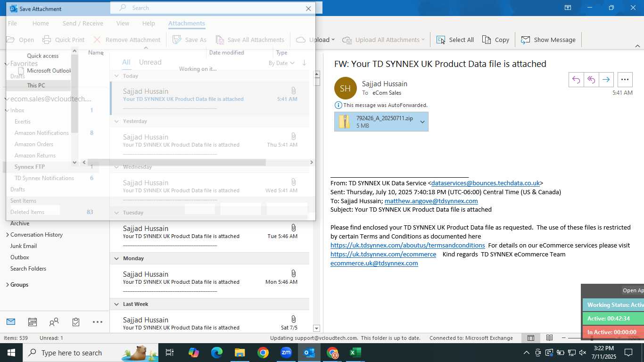Open the Calendar navigation icon
The height and width of the screenshot is (362, 644).
click(x=33, y=322)
